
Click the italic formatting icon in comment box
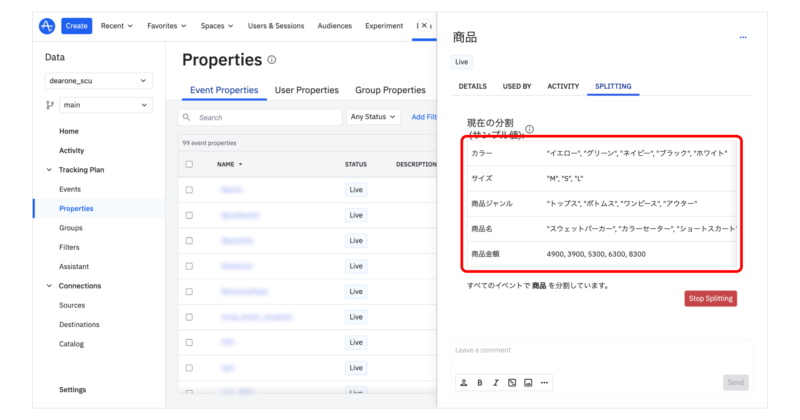click(x=496, y=382)
